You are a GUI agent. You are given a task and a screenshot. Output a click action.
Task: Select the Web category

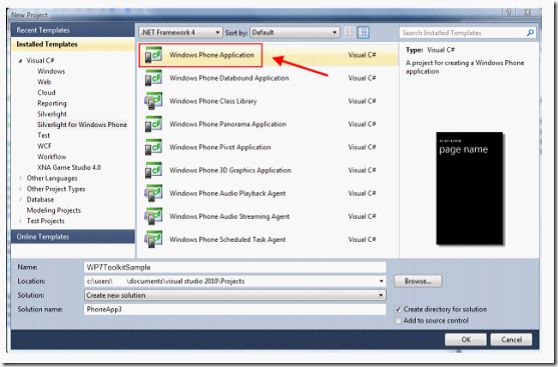[x=44, y=82]
